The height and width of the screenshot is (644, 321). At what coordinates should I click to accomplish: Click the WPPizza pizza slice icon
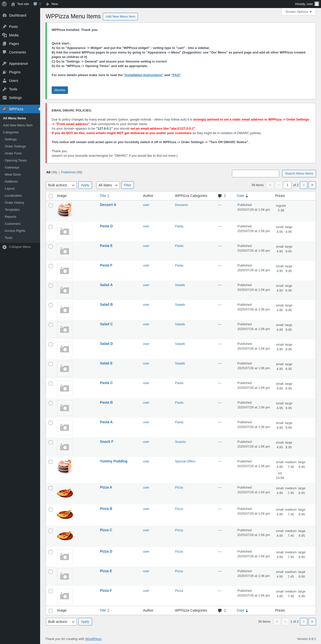click(x=5, y=109)
